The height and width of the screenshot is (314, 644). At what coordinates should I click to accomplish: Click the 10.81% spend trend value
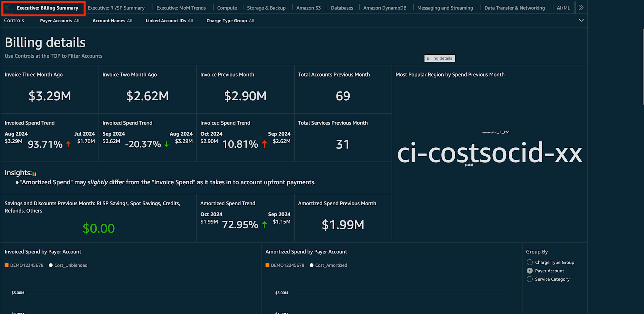point(240,144)
